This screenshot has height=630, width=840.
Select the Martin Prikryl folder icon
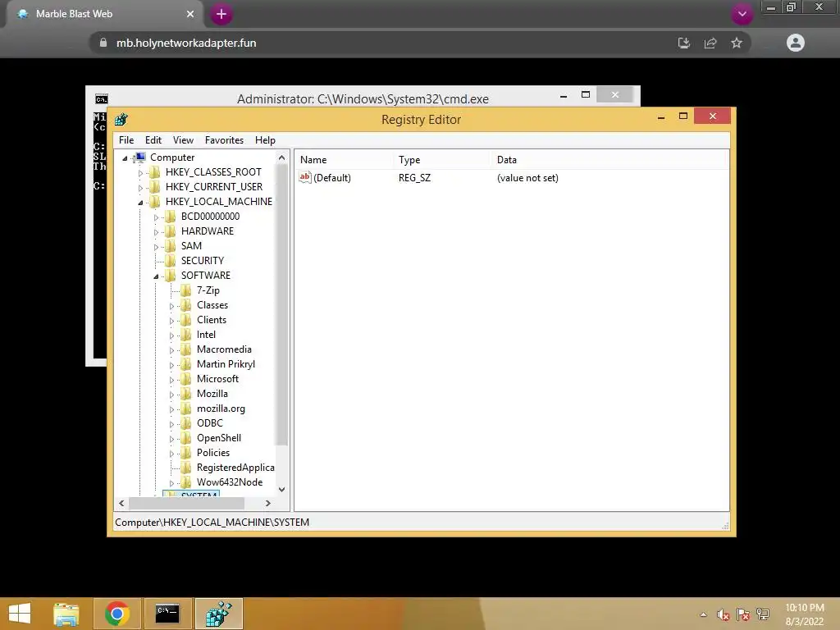point(186,364)
